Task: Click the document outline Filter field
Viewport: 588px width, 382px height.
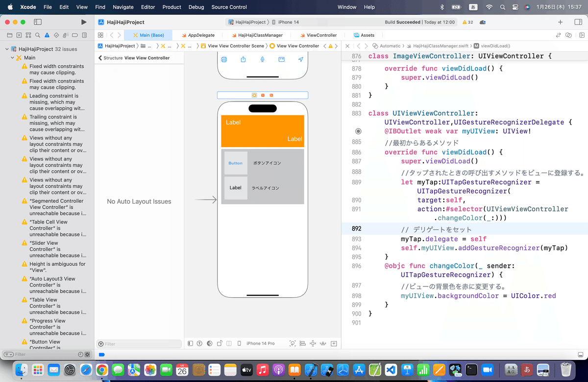Action: pos(140,344)
